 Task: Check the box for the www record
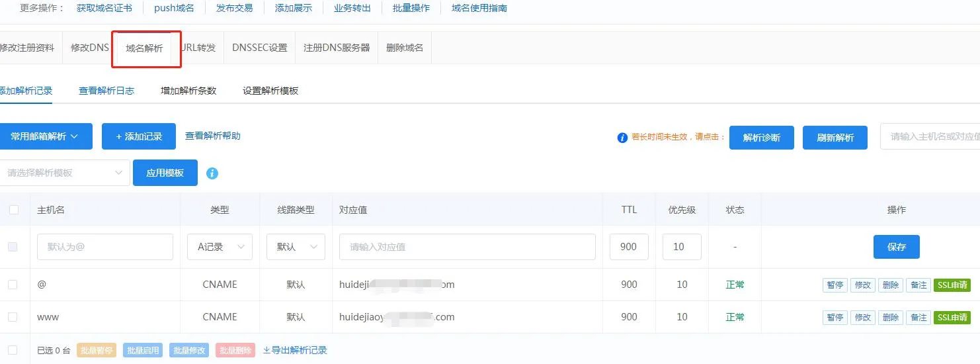coord(13,317)
